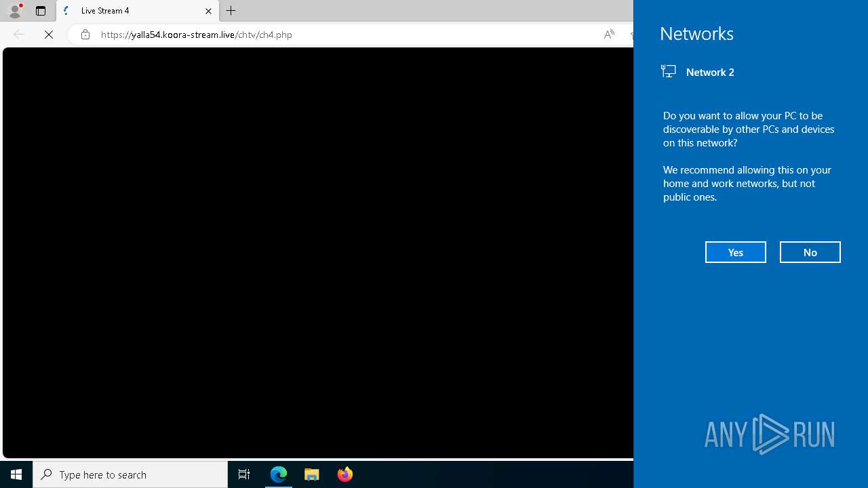The width and height of the screenshot is (868, 488).
Task: Activate Read aloud icon in address bar
Action: [x=609, y=35]
